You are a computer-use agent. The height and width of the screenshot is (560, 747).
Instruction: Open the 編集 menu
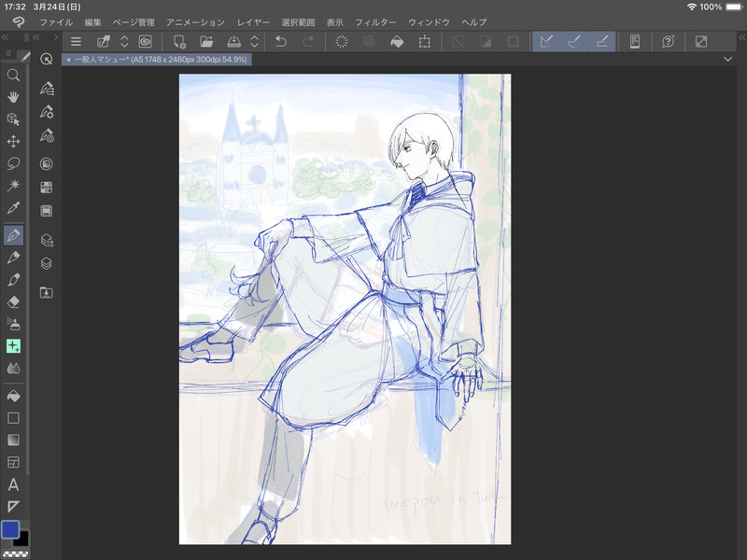(92, 22)
